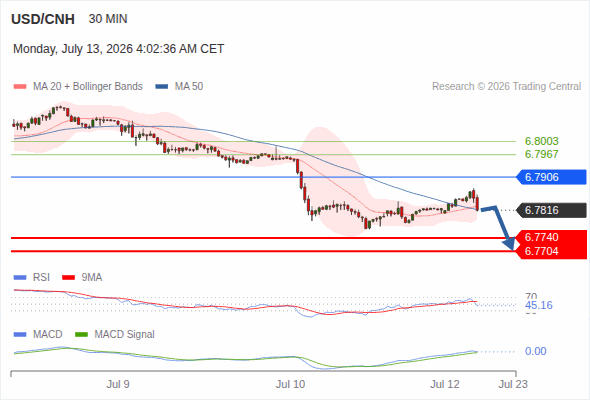
Task: Click the 6.7704 red target label
Action: pos(551,251)
